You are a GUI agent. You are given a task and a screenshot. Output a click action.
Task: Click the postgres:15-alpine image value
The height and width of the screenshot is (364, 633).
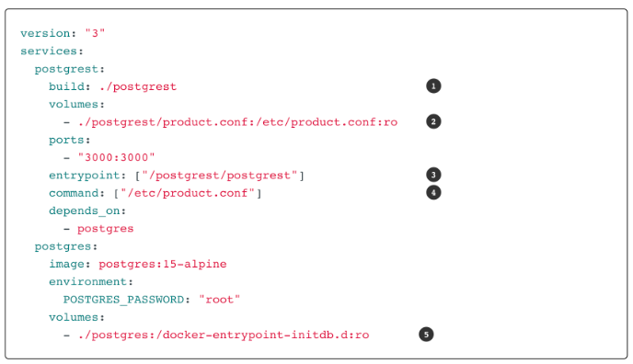pos(163,264)
